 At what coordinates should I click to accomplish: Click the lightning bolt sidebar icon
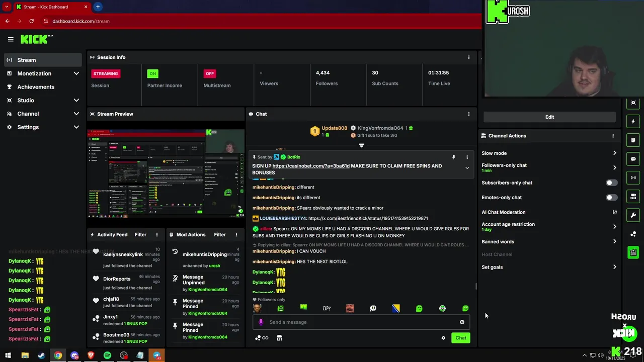[633, 121]
